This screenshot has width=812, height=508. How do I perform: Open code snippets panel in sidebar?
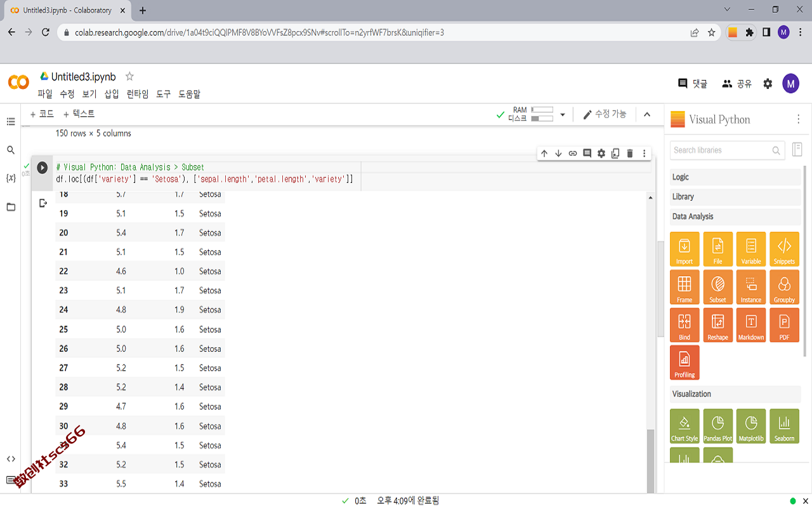(11, 458)
